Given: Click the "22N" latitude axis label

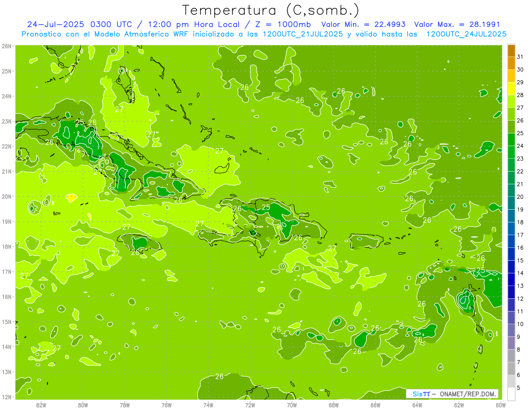Looking at the screenshot, I should coord(7,146).
